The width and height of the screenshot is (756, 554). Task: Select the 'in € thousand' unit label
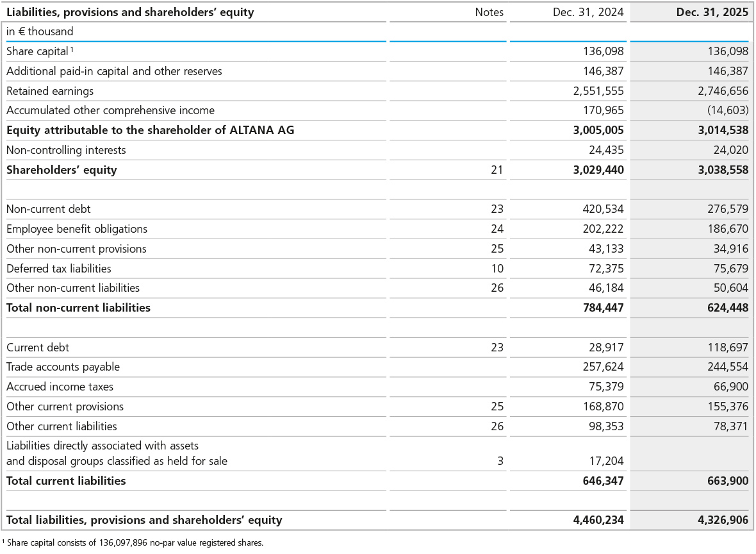pos(40,31)
